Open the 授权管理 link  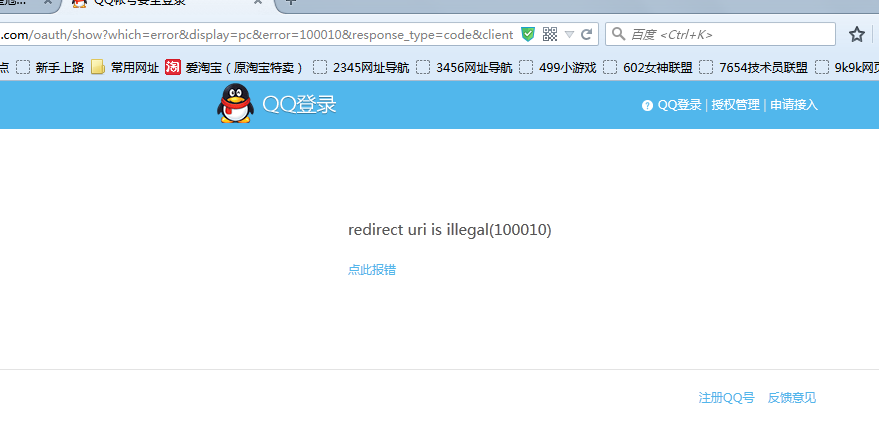(735, 105)
